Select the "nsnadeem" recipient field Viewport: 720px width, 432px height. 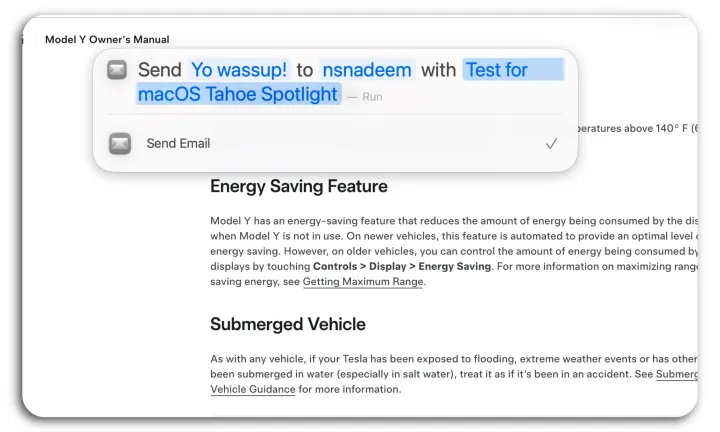click(367, 70)
